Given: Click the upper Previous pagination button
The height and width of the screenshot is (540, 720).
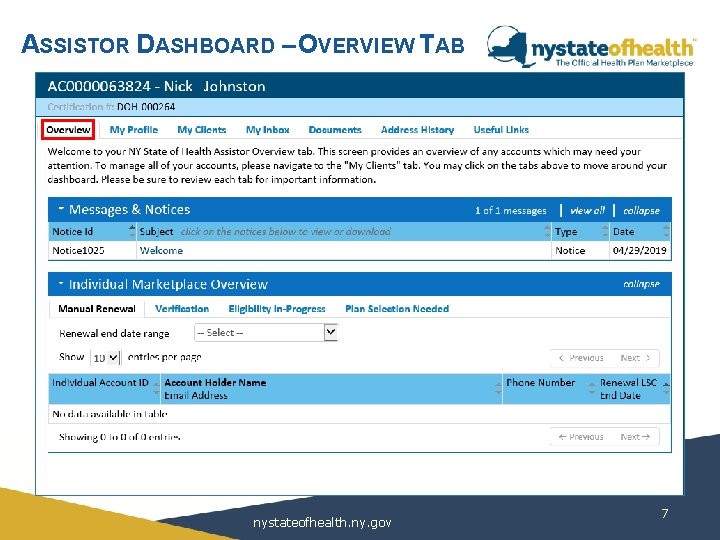Looking at the screenshot, I should [x=581, y=358].
